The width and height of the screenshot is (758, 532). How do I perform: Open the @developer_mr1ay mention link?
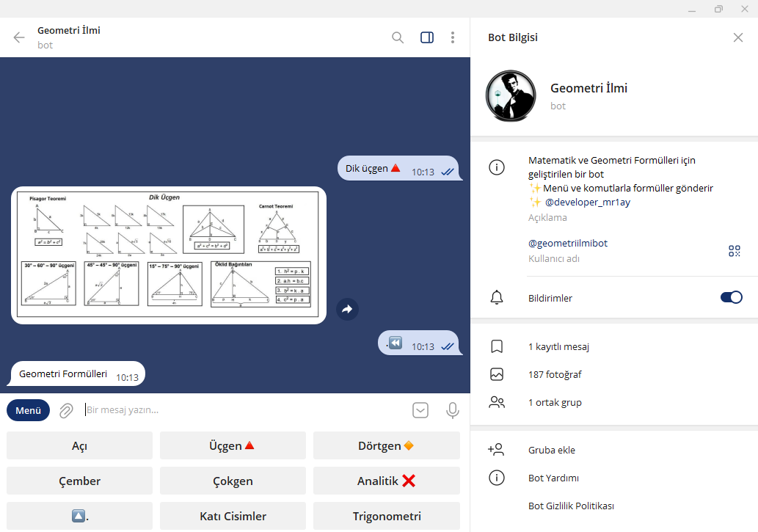tap(587, 203)
